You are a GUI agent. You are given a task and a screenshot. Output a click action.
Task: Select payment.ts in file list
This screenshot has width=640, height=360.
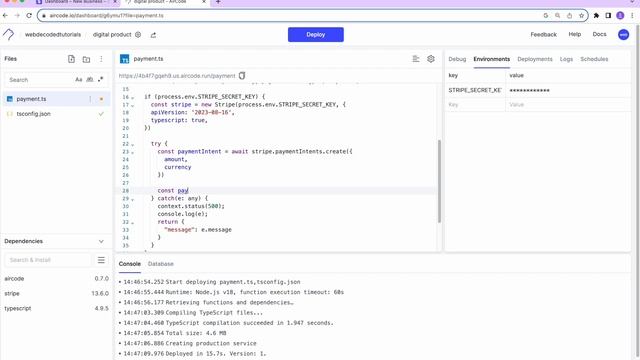[x=55, y=99]
